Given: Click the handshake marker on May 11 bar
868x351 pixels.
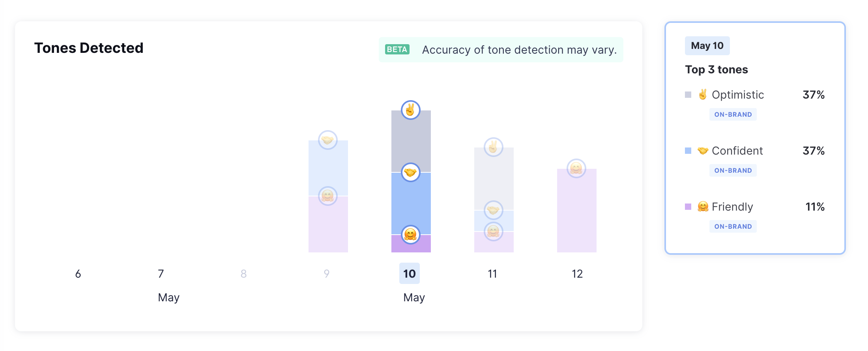Looking at the screenshot, I should click(493, 210).
